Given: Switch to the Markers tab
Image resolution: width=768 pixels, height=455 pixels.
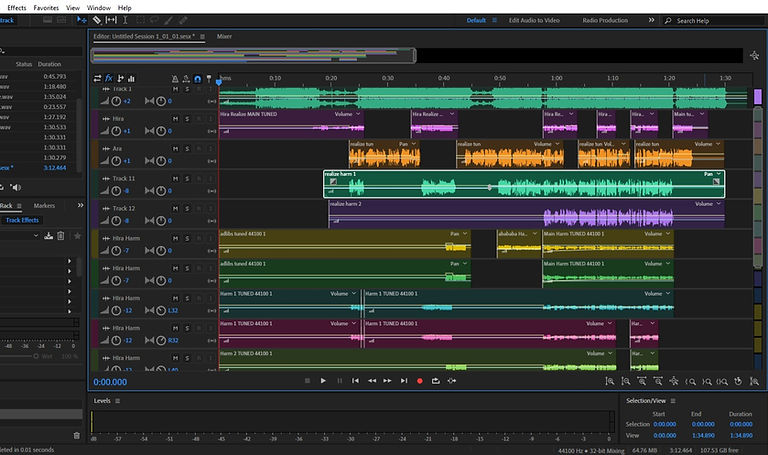Looking at the screenshot, I should click(44, 206).
